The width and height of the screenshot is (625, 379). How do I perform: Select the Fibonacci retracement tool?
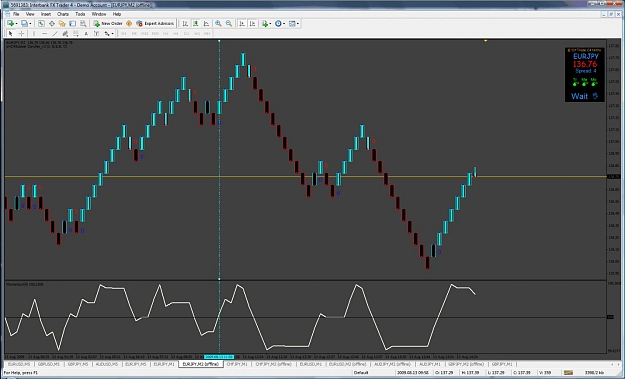coord(76,33)
